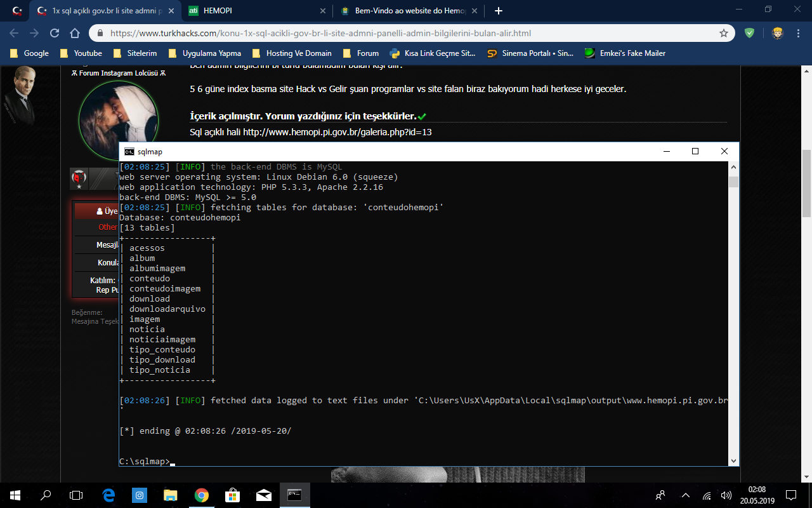Click the hemopi.pi.gov.br galeria.php URL text

click(x=337, y=132)
